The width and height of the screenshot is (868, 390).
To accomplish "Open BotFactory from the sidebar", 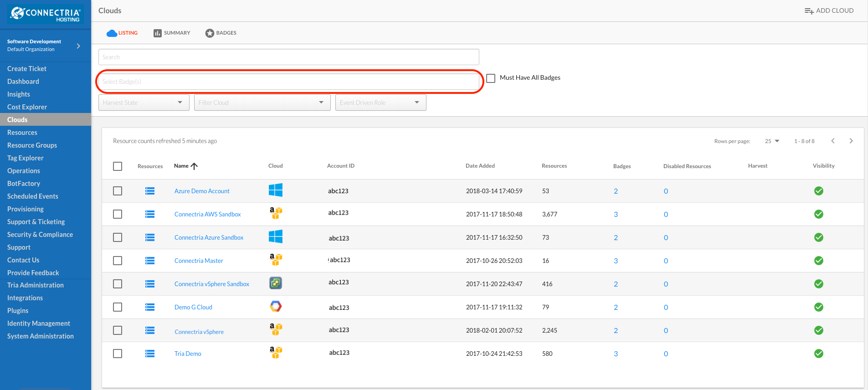I will pos(24,184).
